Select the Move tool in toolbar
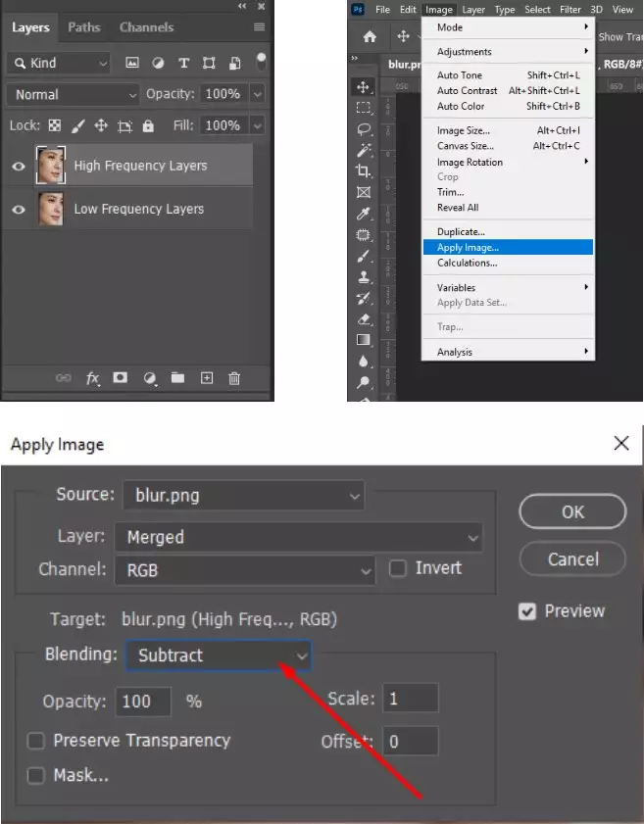 (x=363, y=86)
